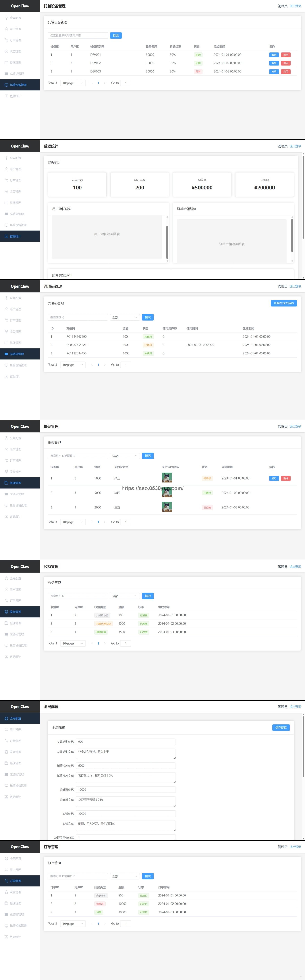Click 拒绝 button for 张三 withdrawal
Viewport: 305px width, 980px height.
tap(286, 478)
